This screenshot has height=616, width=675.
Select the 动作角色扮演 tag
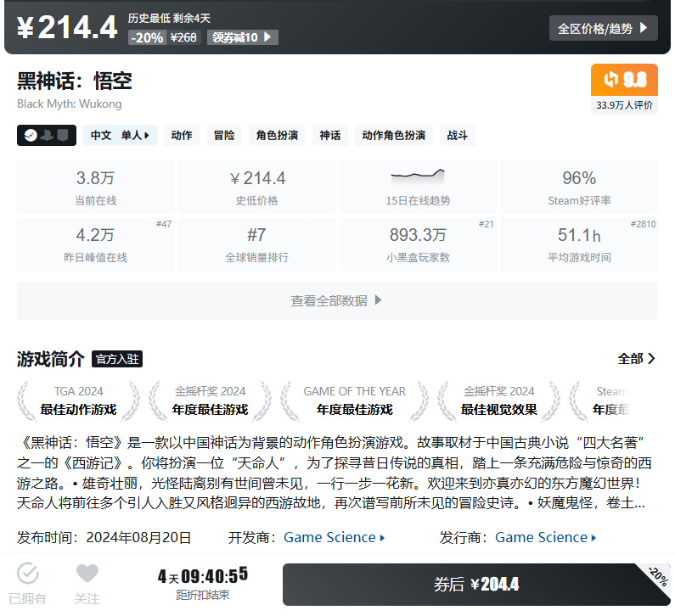[393, 136]
